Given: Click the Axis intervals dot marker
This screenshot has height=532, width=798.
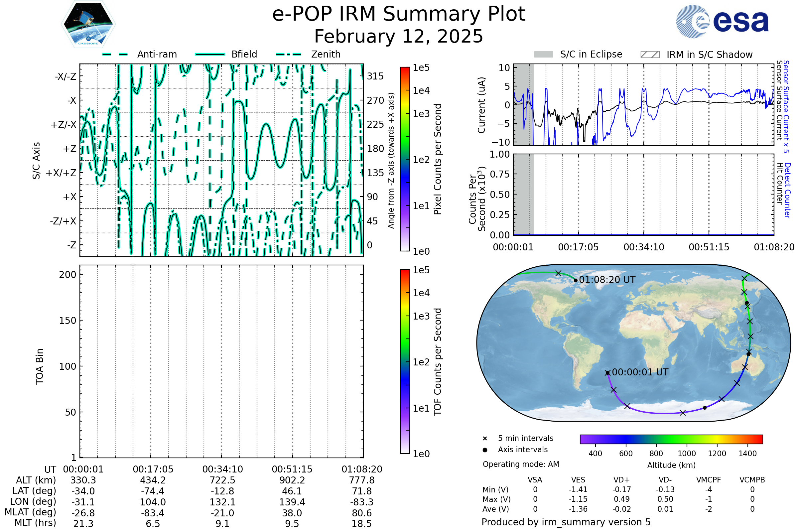Looking at the screenshot, I should [x=485, y=450].
